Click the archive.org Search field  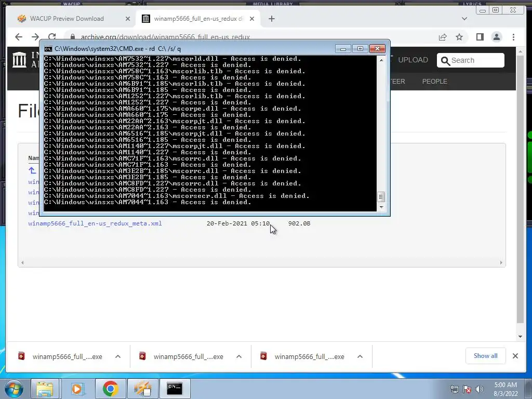click(471, 60)
